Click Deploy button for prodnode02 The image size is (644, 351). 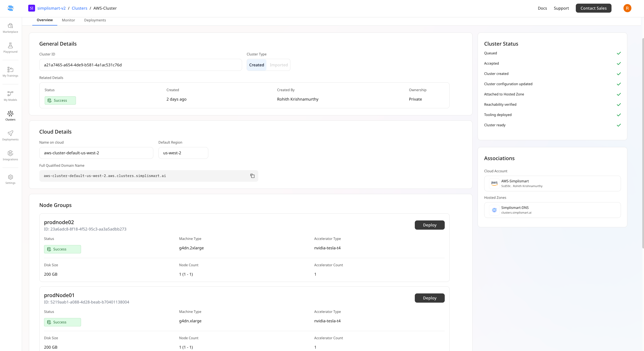[x=429, y=225]
